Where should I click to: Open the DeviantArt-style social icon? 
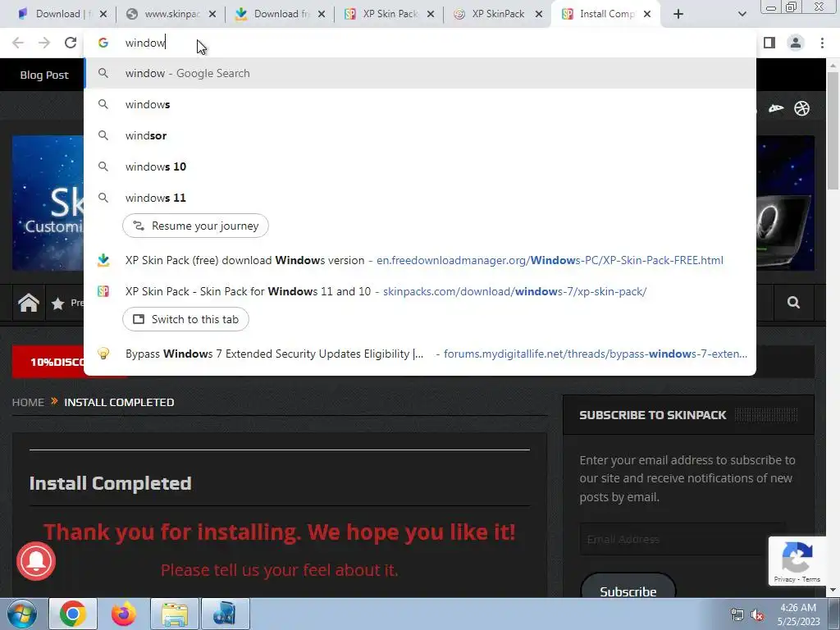776,109
